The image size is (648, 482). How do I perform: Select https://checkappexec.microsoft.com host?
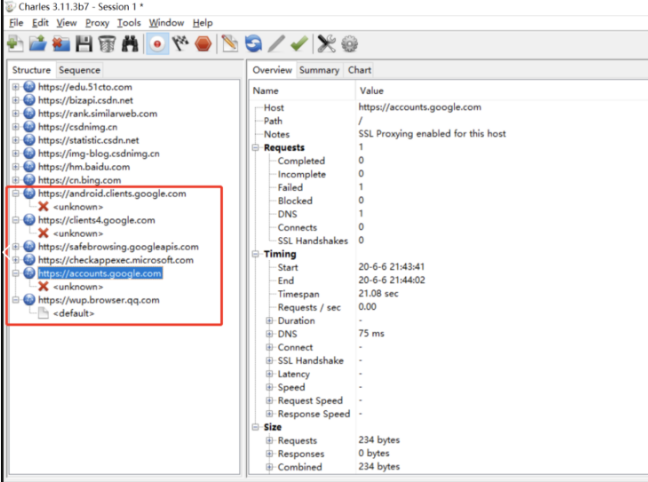point(116,260)
